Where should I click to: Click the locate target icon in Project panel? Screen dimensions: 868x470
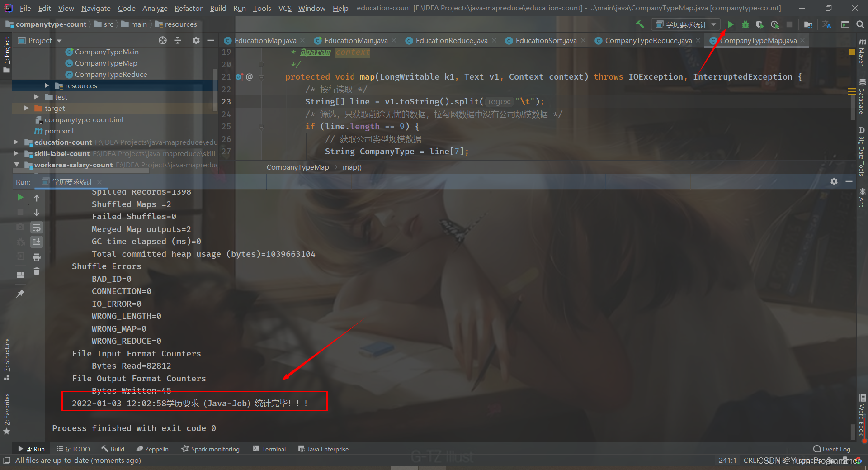click(x=163, y=40)
